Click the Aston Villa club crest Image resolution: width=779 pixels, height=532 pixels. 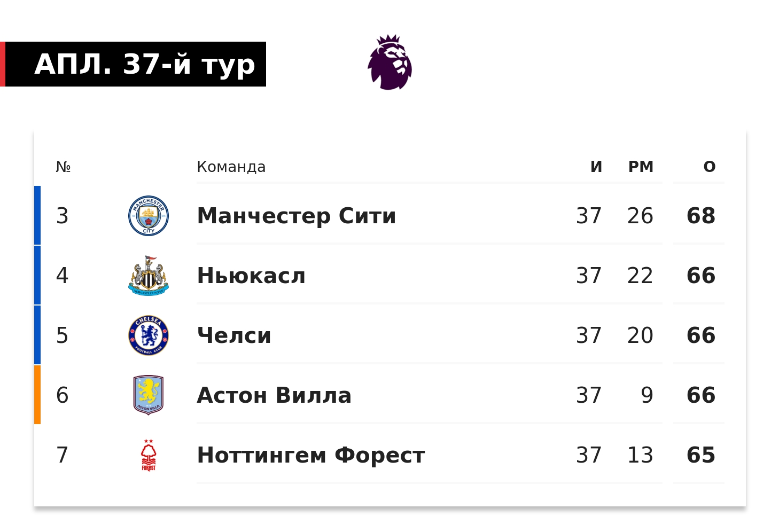149,395
